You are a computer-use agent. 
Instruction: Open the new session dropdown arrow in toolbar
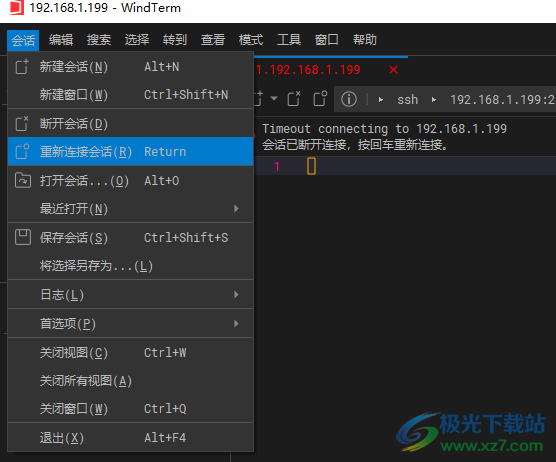click(274, 98)
